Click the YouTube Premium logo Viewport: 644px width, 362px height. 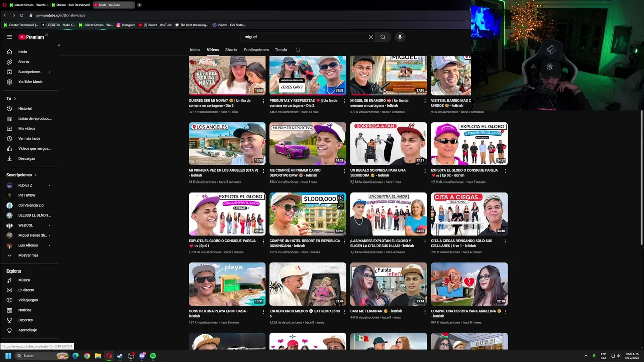click(32, 37)
